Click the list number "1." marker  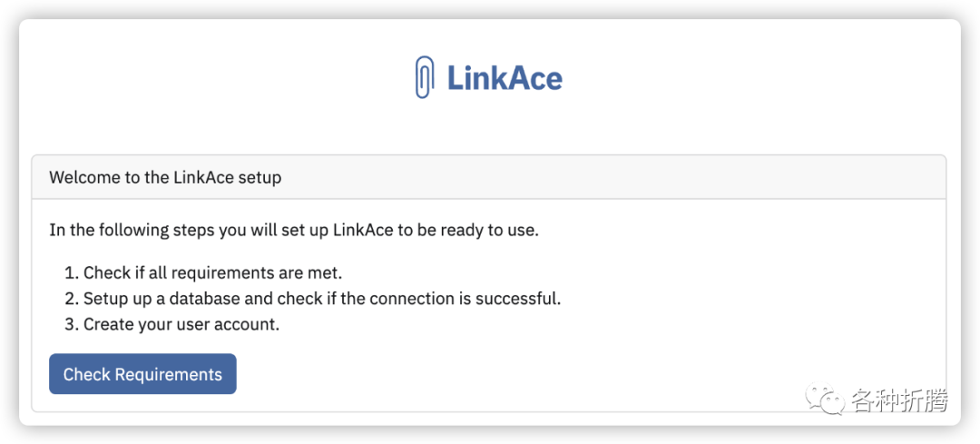pyautogui.click(x=71, y=273)
